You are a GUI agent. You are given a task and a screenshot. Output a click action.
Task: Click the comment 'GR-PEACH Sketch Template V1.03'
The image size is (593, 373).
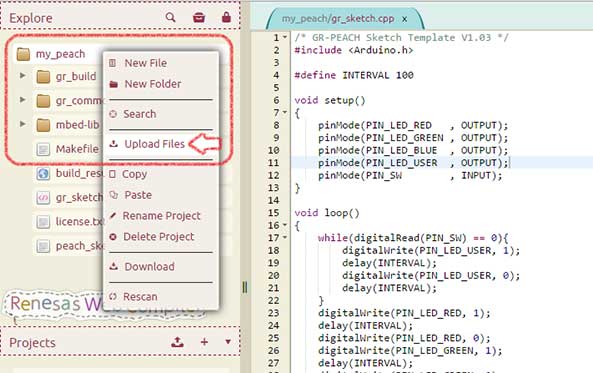pyautogui.click(x=401, y=37)
